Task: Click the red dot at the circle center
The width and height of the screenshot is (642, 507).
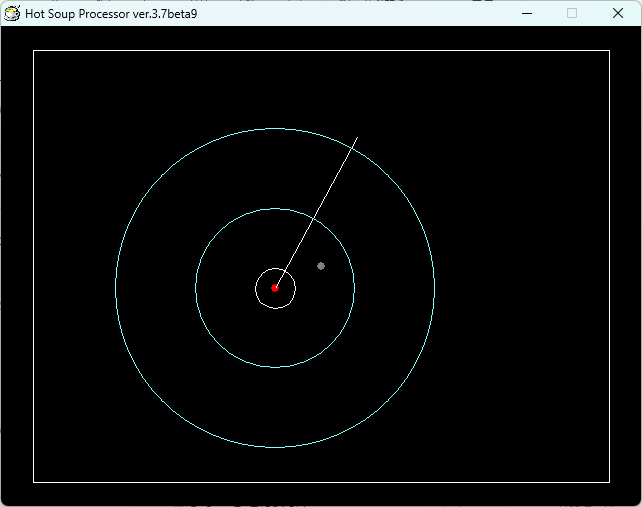Action: tap(275, 288)
